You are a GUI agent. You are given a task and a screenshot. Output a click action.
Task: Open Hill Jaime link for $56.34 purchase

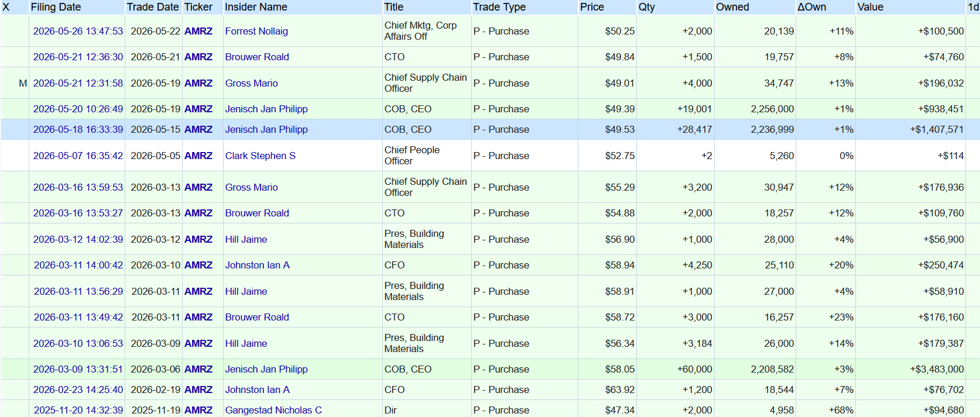246,343
